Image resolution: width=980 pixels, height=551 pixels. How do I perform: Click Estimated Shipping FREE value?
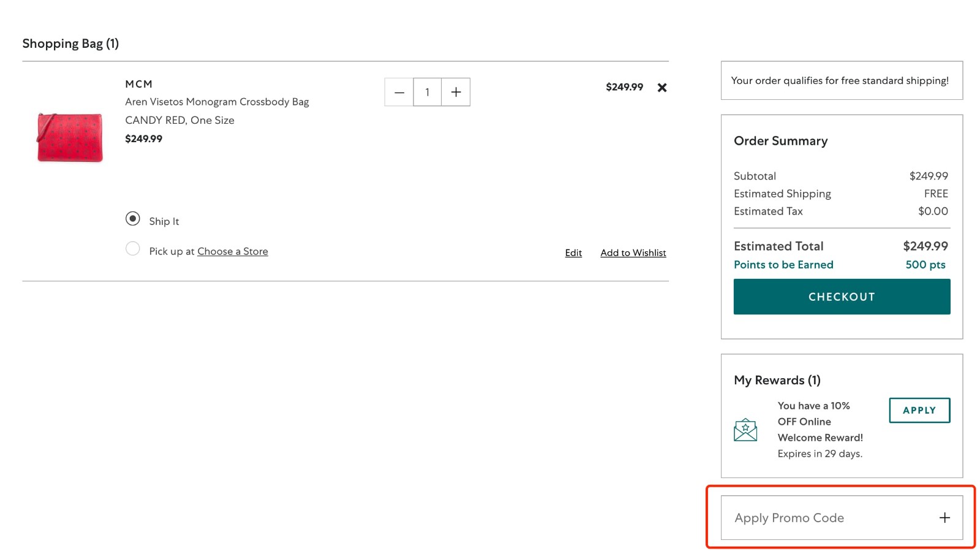click(x=936, y=194)
